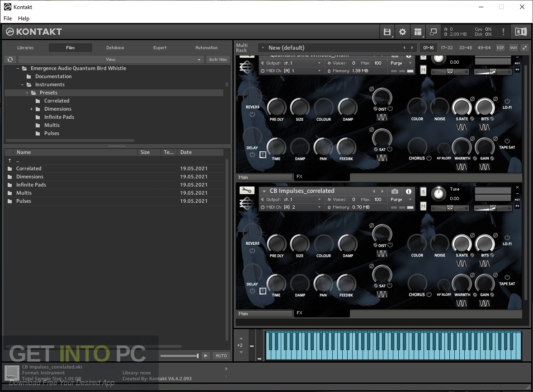Screen dimensions: 533x392
Task: Click the NI logo icon
Action: pyautogui.click(x=521, y=32)
